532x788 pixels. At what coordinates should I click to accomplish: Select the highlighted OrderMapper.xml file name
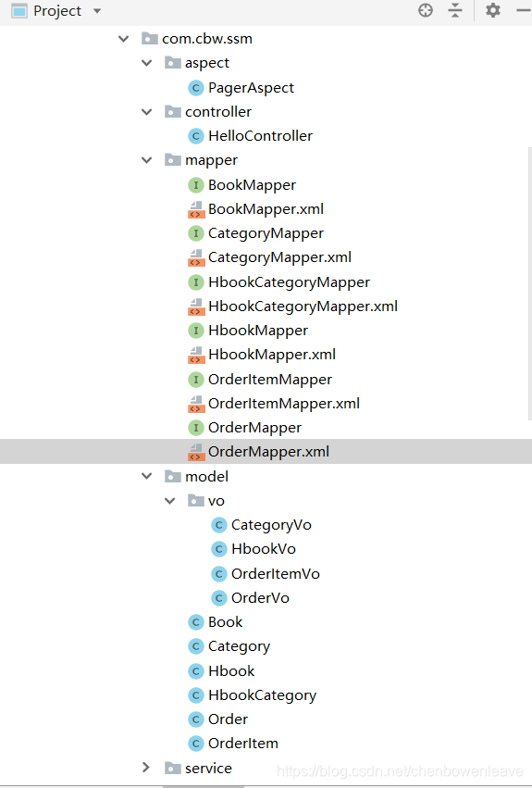[268, 451]
